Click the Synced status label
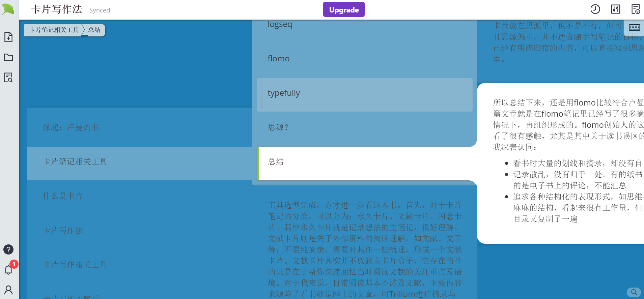 tap(100, 10)
